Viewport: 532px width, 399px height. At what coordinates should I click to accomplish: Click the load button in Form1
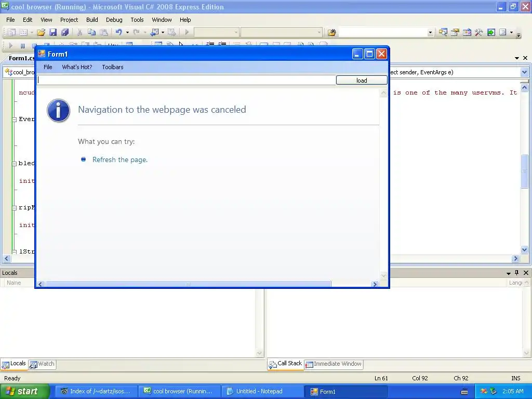tap(362, 80)
